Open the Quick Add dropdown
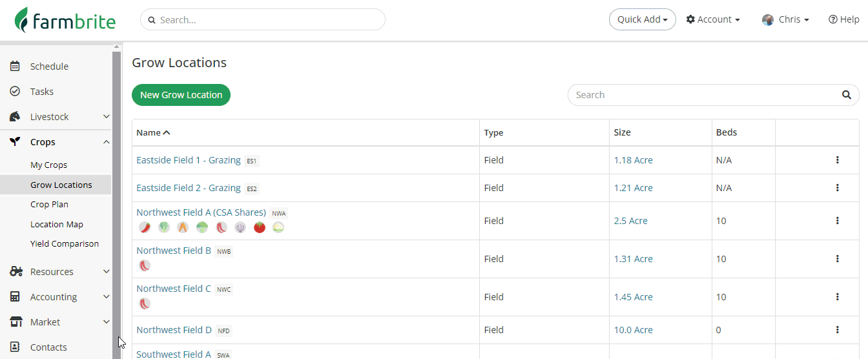The height and width of the screenshot is (359, 868). point(642,19)
